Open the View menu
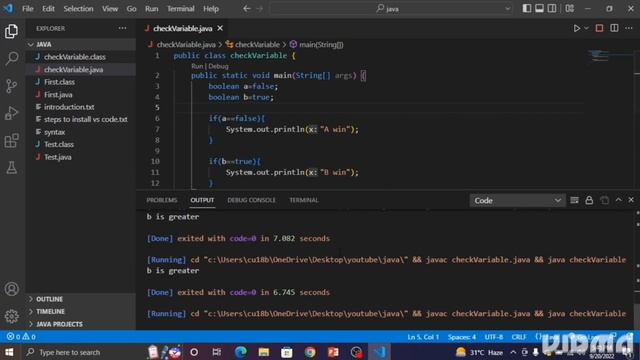Screen dimensions: 640x360 pos(110,9)
